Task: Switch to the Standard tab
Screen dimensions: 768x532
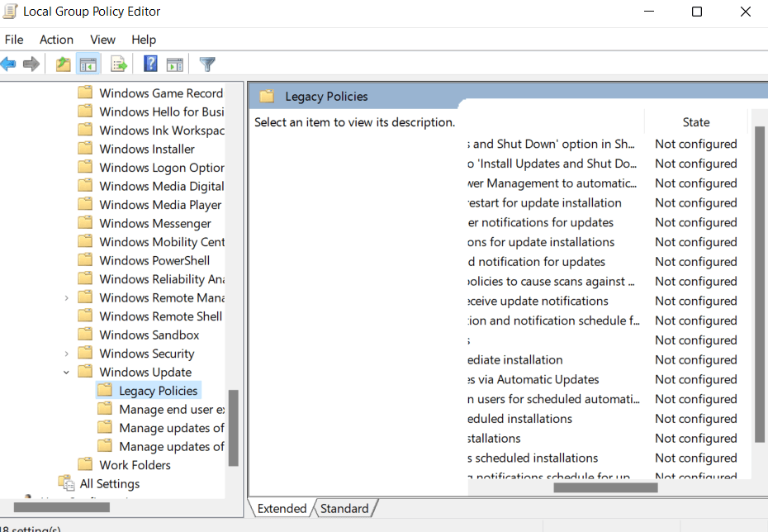Action: click(344, 508)
